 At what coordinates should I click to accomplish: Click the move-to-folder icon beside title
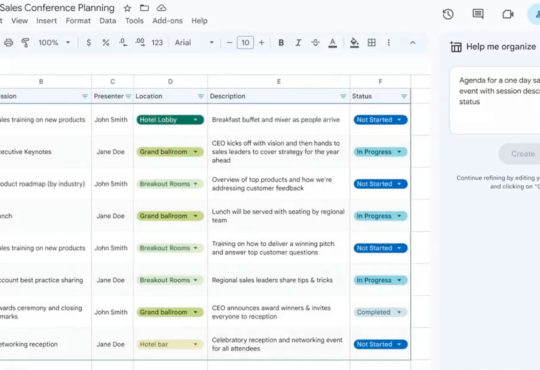pyautogui.click(x=144, y=8)
